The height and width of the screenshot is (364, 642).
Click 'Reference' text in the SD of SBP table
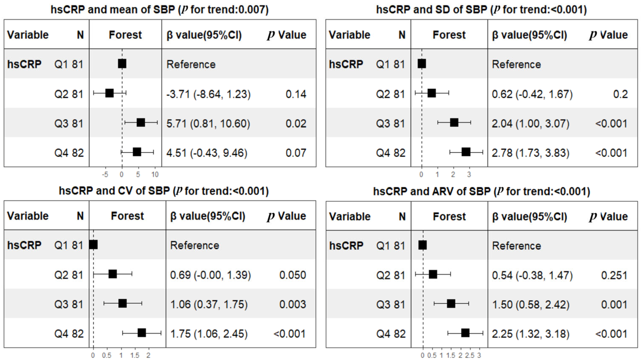point(516,65)
